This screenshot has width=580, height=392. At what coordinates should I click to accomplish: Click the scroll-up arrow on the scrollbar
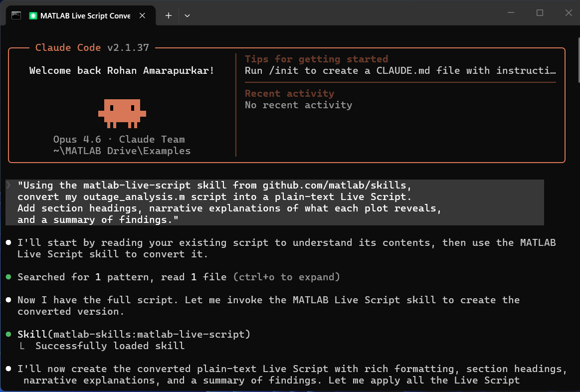coord(577,31)
